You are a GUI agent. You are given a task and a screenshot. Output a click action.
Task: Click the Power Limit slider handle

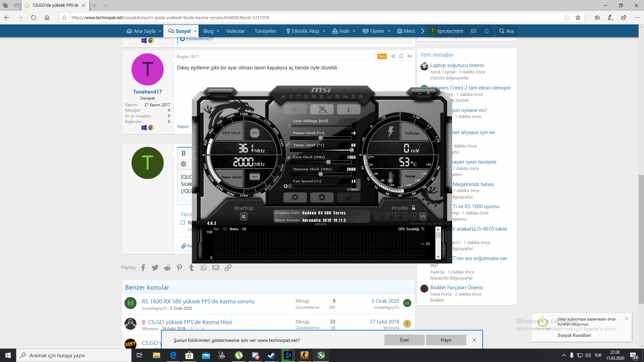tap(320, 138)
